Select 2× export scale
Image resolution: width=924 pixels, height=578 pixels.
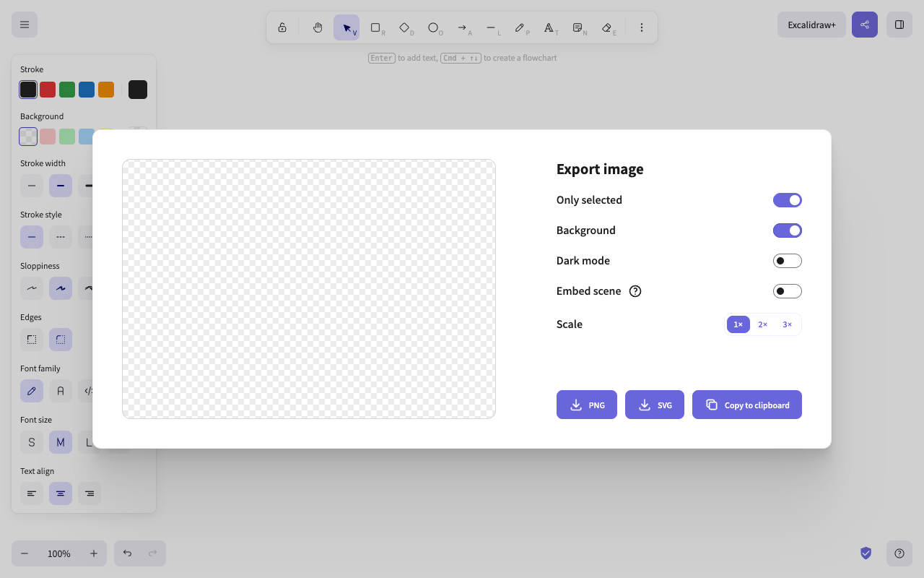click(763, 324)
